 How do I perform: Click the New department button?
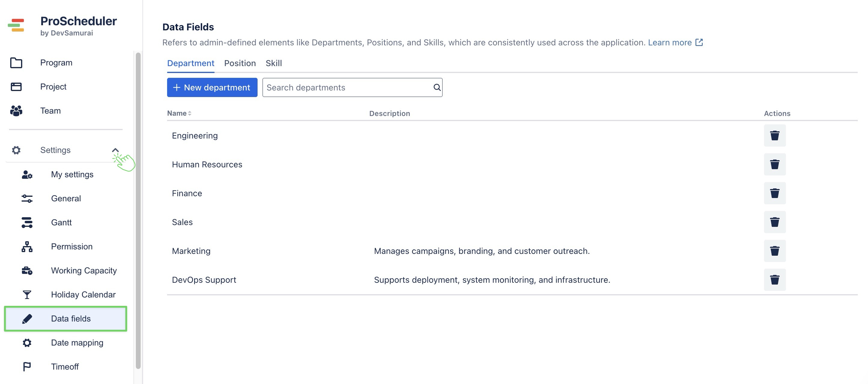tap(212, 87)
